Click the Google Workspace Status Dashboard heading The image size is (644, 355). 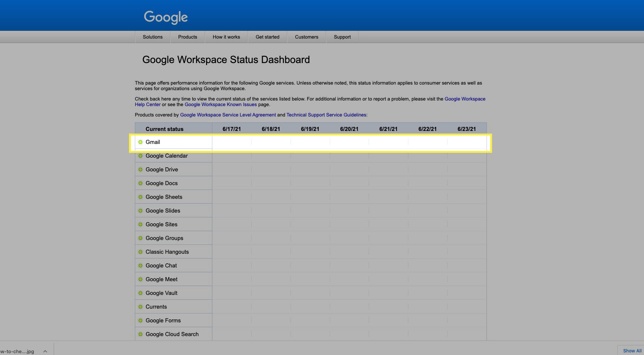pos(226,60)
